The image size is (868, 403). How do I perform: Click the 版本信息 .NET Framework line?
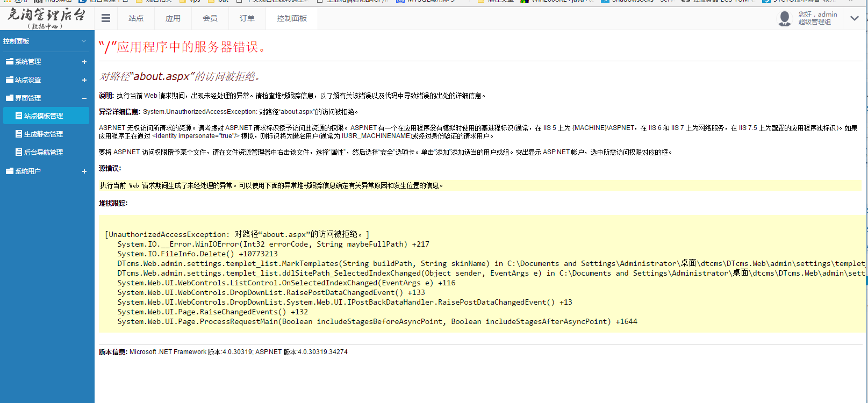point(223,352)
